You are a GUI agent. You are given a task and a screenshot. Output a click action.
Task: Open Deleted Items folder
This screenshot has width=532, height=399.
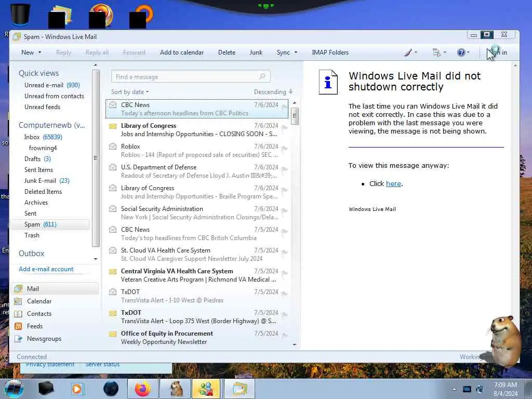pyautogui.click(x=43, y=192)
